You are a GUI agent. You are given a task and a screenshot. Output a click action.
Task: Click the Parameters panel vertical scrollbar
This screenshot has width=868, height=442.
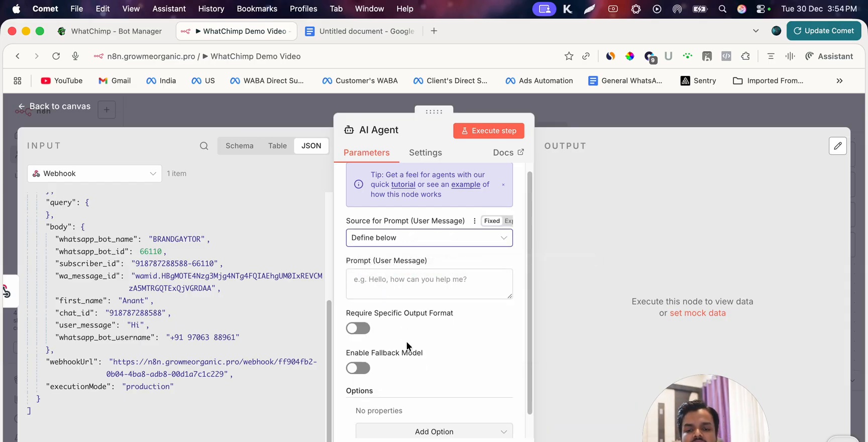pyautogui.click(x=529, y=293)
